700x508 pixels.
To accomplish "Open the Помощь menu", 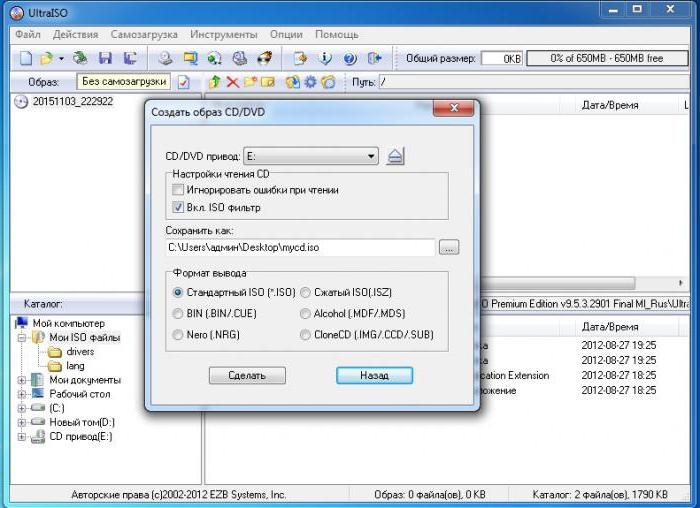I will pyautogui.click(x=337, y=34).
